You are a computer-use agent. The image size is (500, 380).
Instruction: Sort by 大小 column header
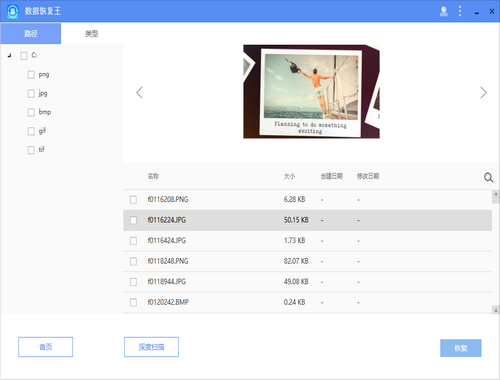point(289,176)
